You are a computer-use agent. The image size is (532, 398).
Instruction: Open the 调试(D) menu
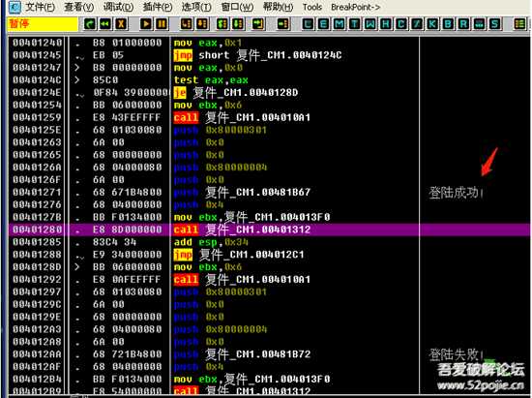pyautogui.click(x=118, y=7)
